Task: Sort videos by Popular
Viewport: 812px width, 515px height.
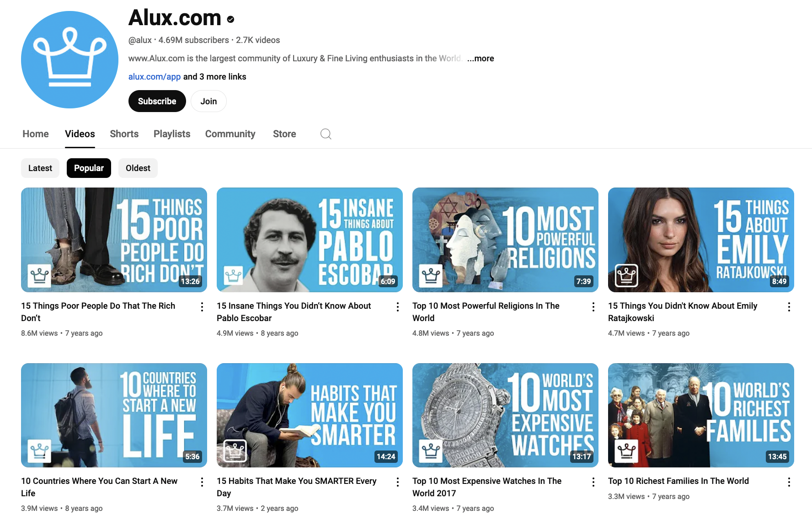Action: (89, 168)
